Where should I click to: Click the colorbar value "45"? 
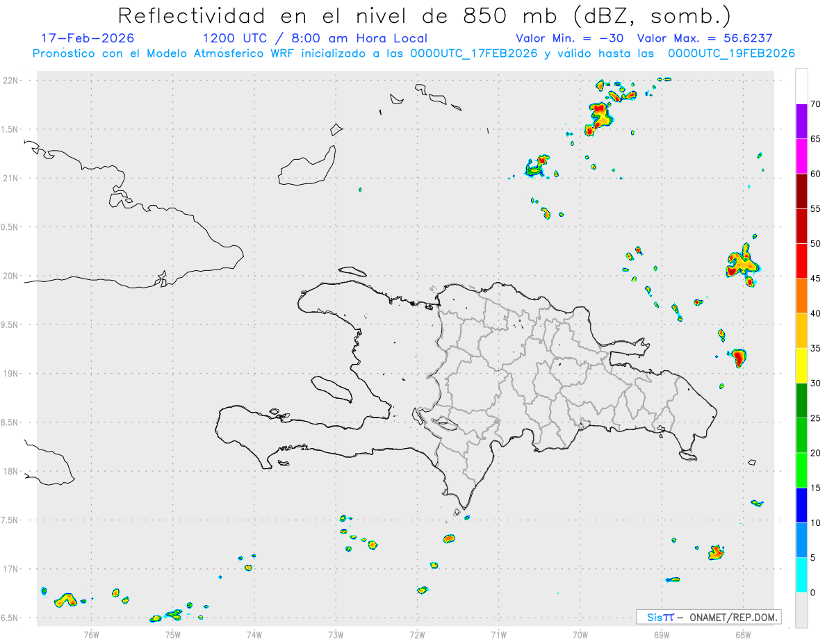pyautogui.click(x=816, y=279)
